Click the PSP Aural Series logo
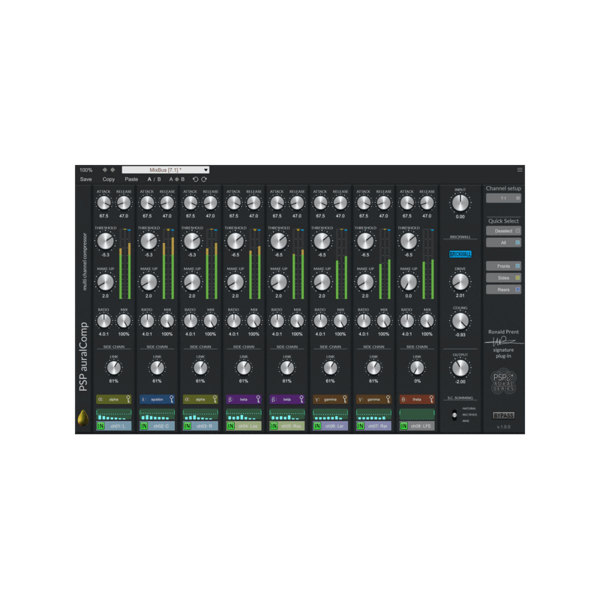Viewport: 600px width, 600px height. 504,381
